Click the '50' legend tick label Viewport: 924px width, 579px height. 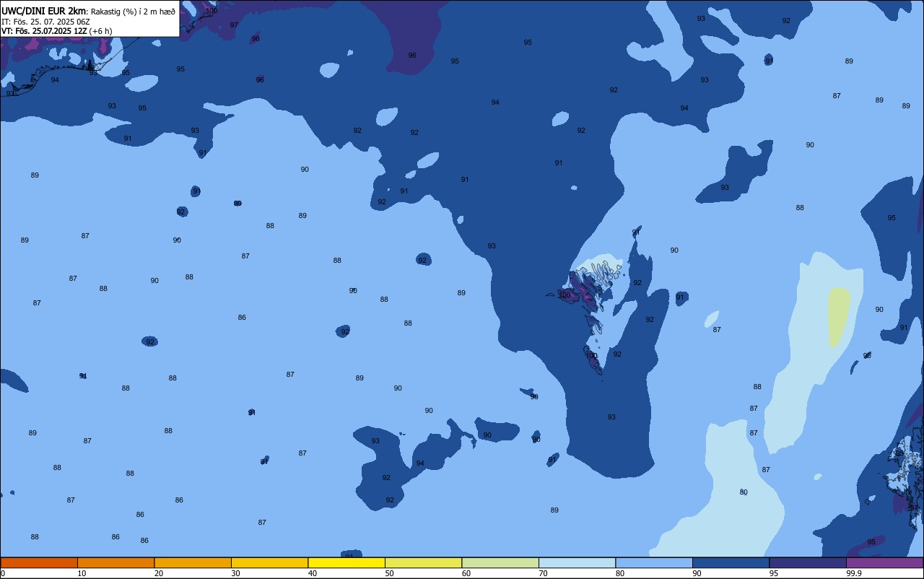point(389,573)
